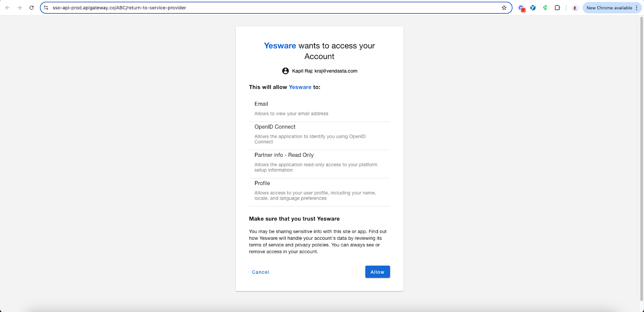Screen dimensions: 644x312
Task: Click the 'Email' permission title
Action: (261, 104)
